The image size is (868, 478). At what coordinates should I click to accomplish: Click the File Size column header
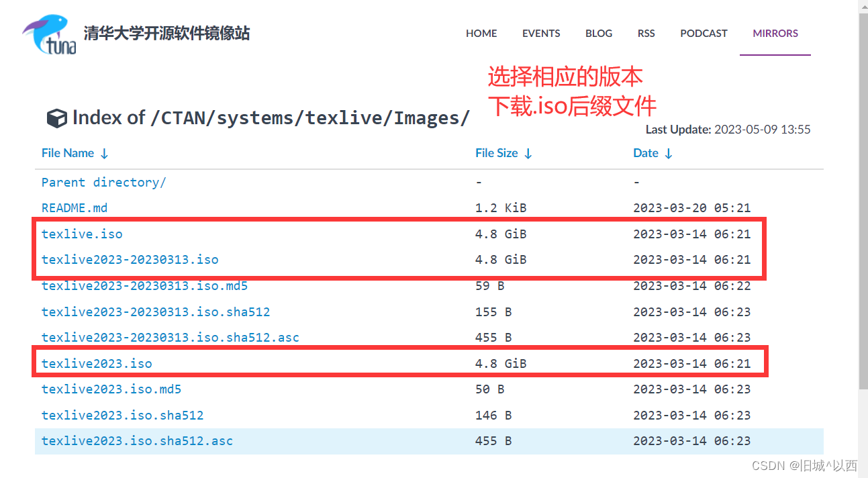(497, 153)
